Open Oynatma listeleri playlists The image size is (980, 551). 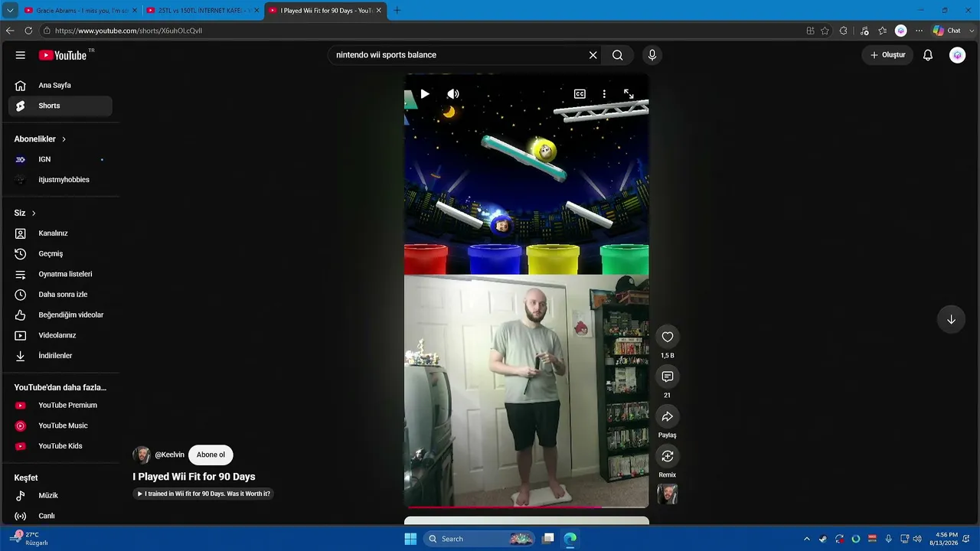pyautogui.click(x=60, y=274)
